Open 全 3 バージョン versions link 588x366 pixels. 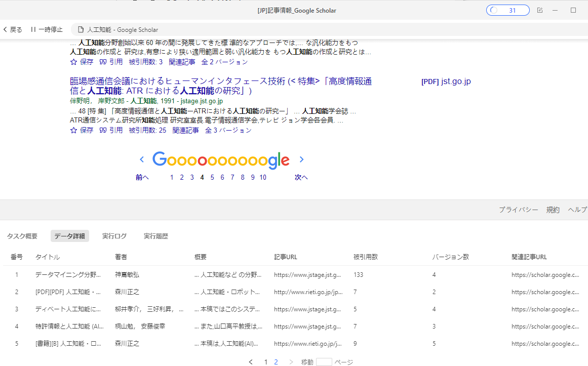[x=228, y=130]
